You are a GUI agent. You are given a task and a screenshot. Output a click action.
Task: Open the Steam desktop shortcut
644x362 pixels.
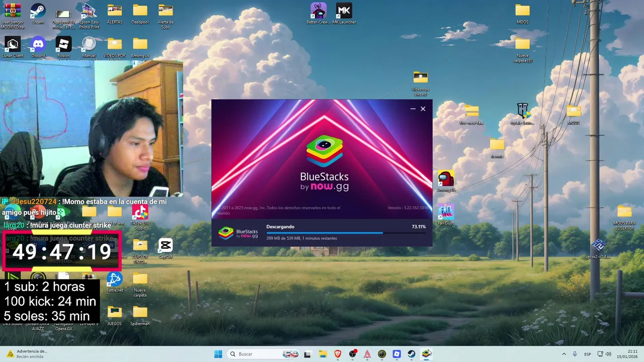click(38, 14)
